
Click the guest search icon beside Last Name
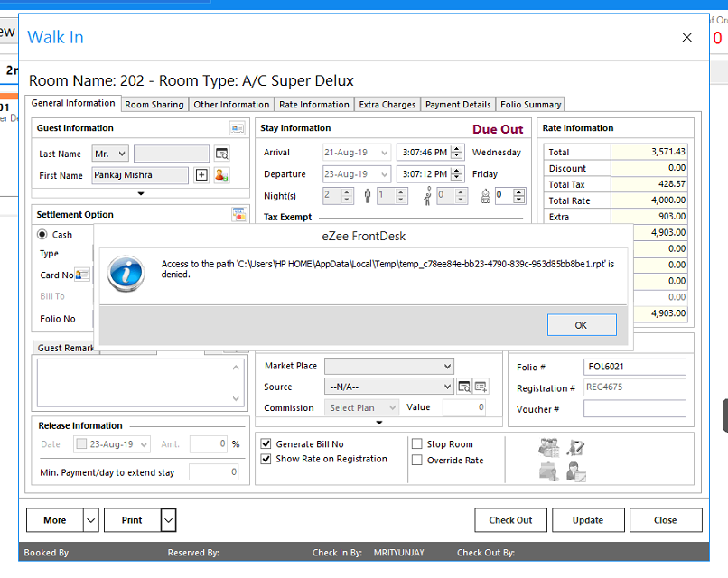pos(222,154)
